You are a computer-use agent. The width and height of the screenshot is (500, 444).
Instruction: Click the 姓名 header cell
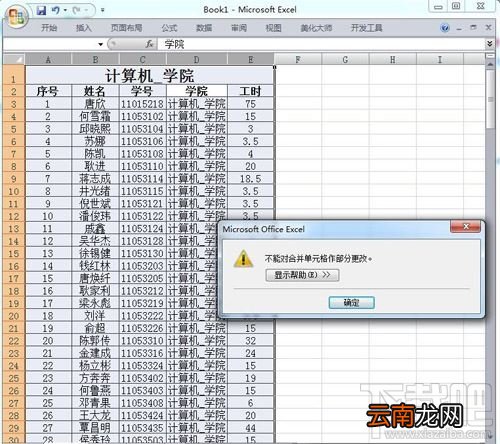[95, 91]
